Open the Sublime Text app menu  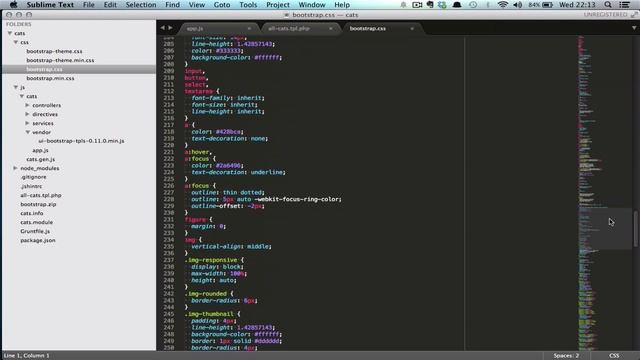50,5
